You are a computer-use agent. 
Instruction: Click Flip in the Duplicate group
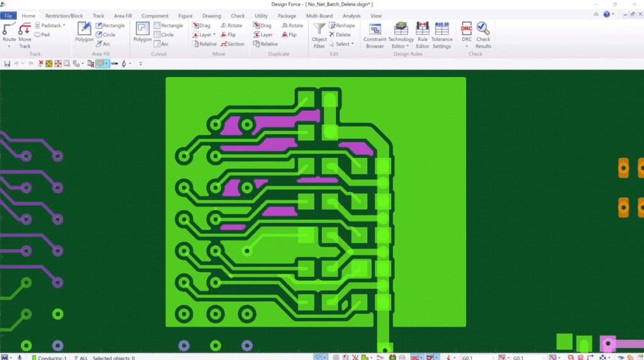coord(289,35)
